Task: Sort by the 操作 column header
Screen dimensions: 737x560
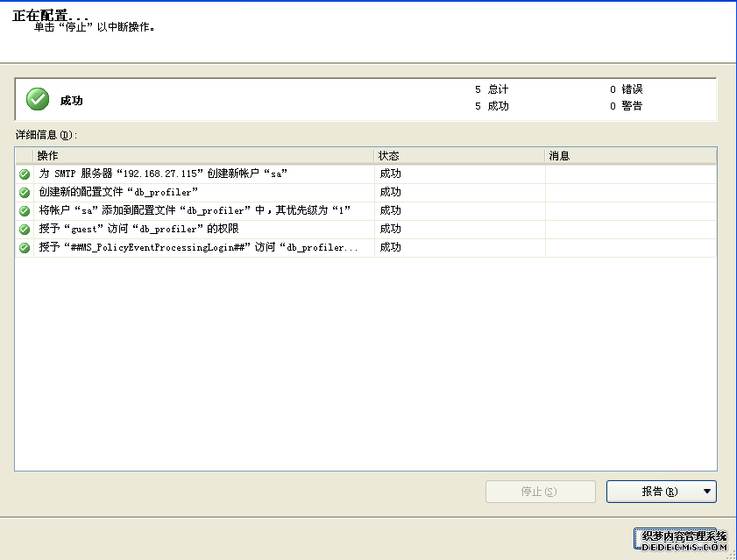Action: tap(203, 155)
